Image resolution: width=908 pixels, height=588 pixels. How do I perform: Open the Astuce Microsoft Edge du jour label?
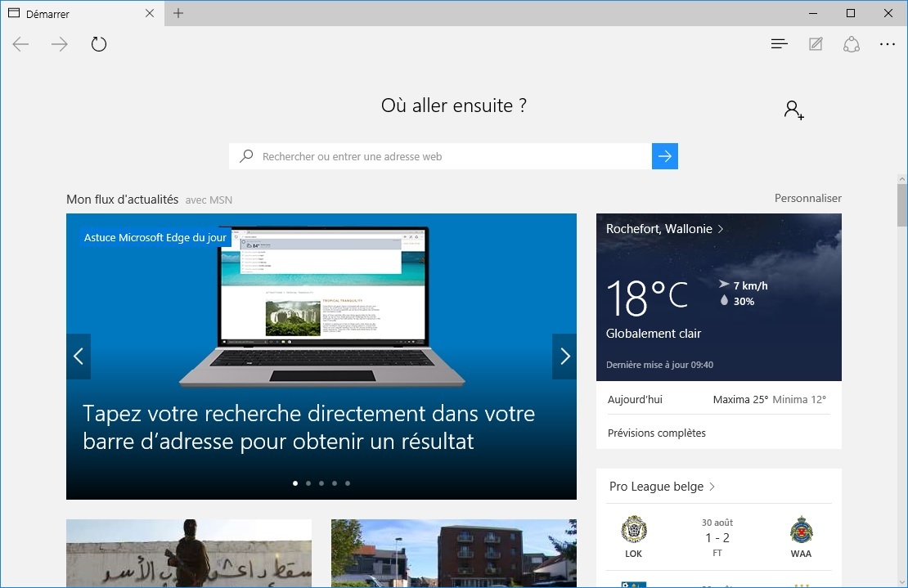[155, 237]
